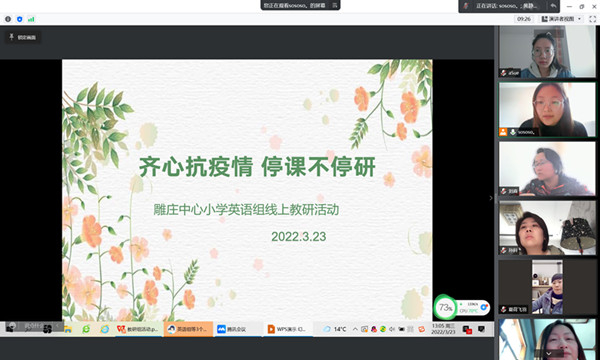600x360 pixels.
Task: Click the red Sogou input tray icon
Action: (x=421, y=329)
